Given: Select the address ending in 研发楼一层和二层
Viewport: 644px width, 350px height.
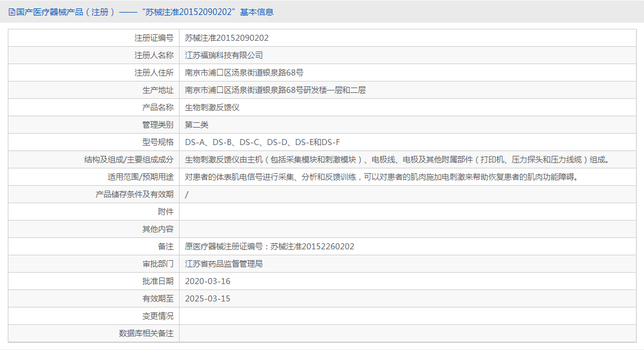Looking at the screenshot, I should click(x=275, y=90).
